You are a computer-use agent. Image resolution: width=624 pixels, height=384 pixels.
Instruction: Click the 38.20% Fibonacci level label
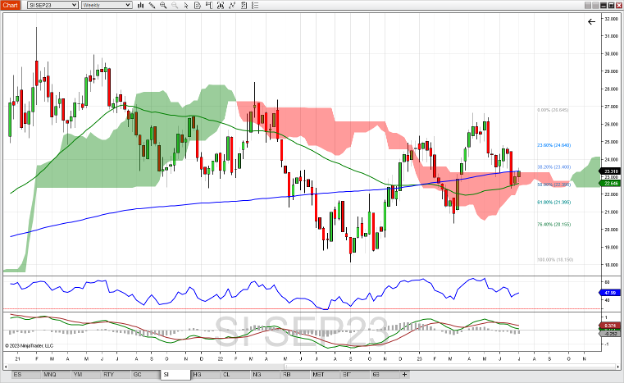click(554, 167)
